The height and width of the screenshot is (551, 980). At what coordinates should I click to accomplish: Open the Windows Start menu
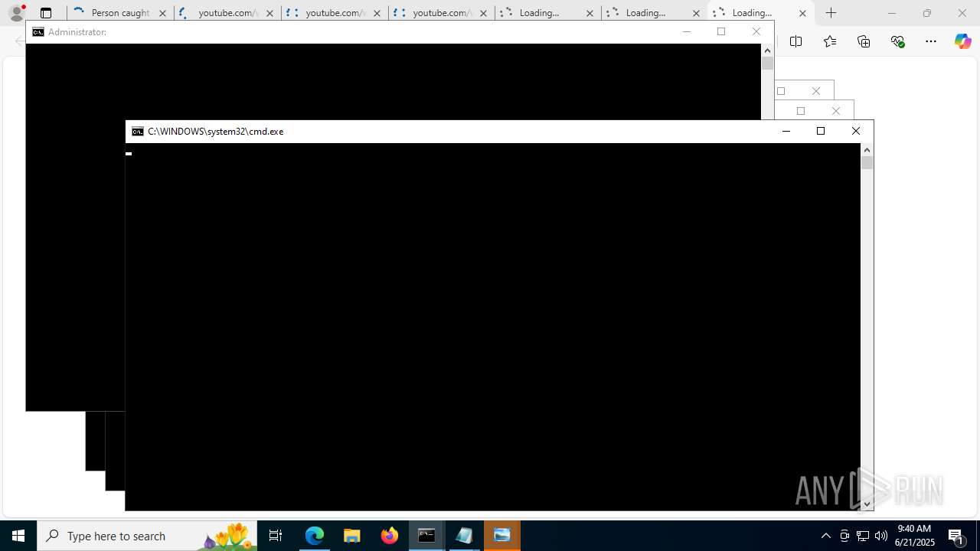(x=18, y=536)
